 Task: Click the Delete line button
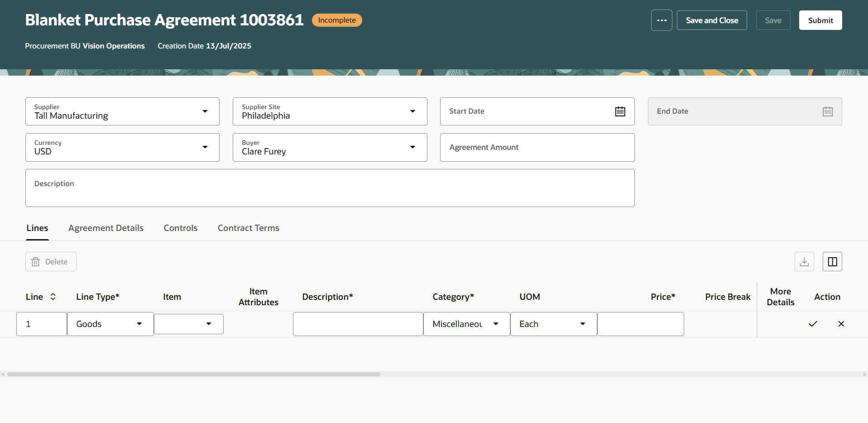click(x=51, y=262)
